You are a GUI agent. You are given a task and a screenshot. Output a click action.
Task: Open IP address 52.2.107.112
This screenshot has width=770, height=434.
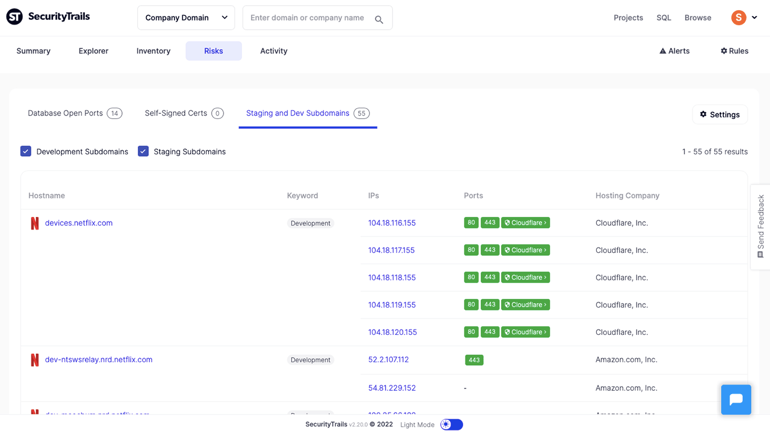coord(388,359)
